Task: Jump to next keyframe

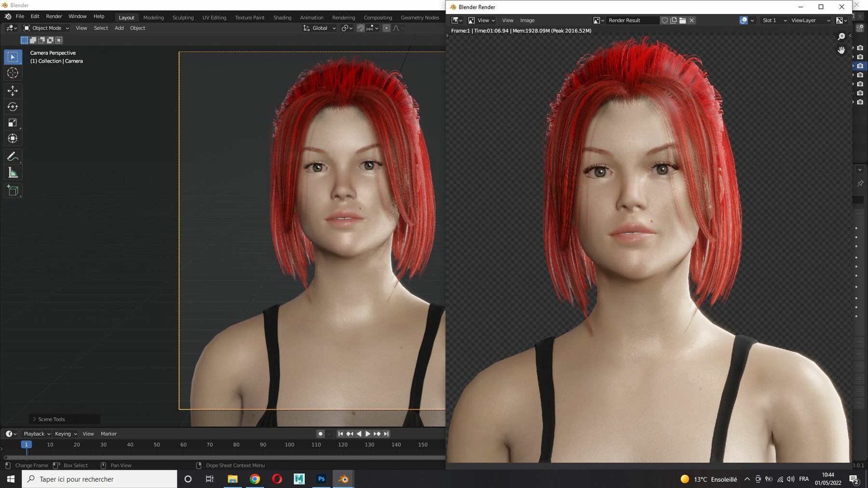Action: coord(377,434)
